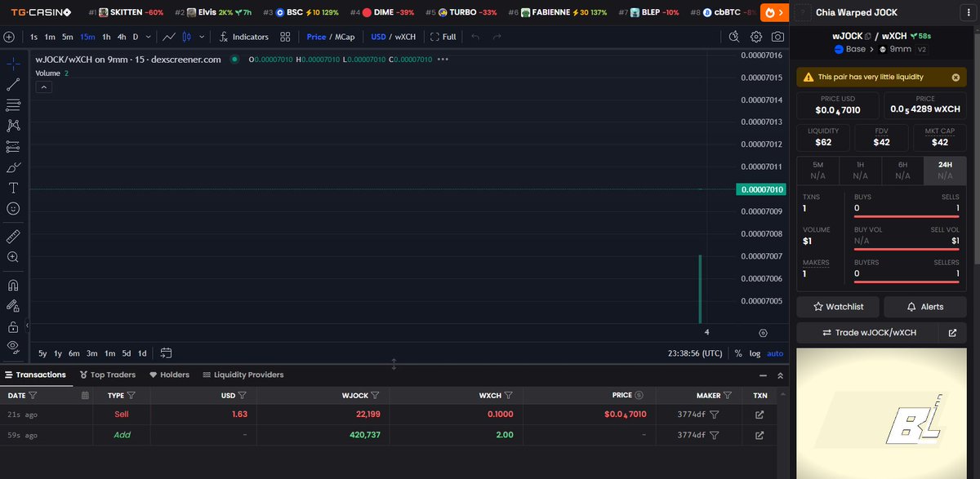The width and height of the screenshot is (980, 479).
Task: Switch chart to line style
Action: pos(168,37)
